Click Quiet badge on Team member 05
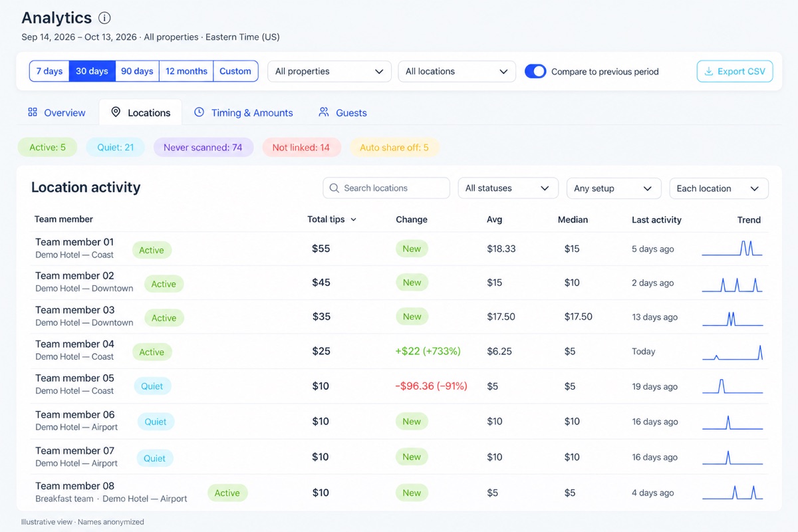Screen dimensions: 798x532 point(152,386)
